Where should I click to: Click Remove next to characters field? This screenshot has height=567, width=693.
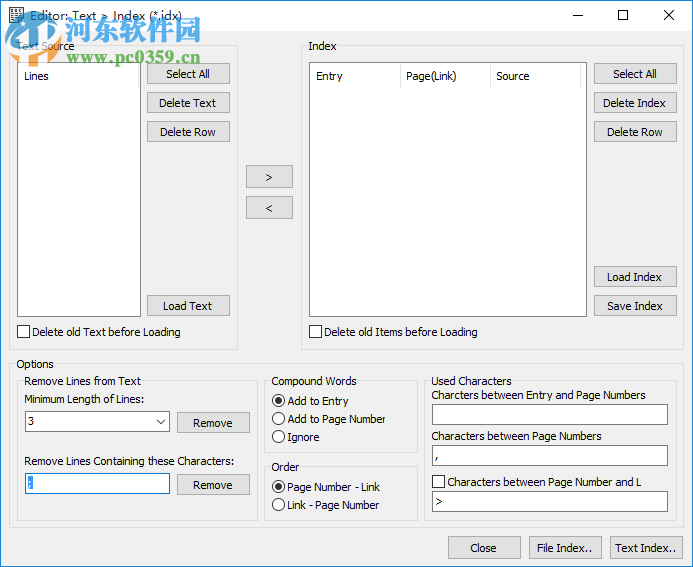(213, 485)
